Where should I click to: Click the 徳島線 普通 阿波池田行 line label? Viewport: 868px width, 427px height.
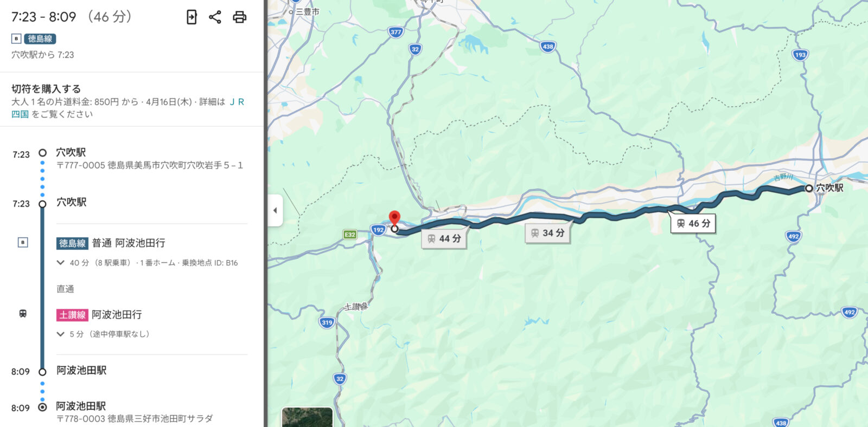click(111, 243)
